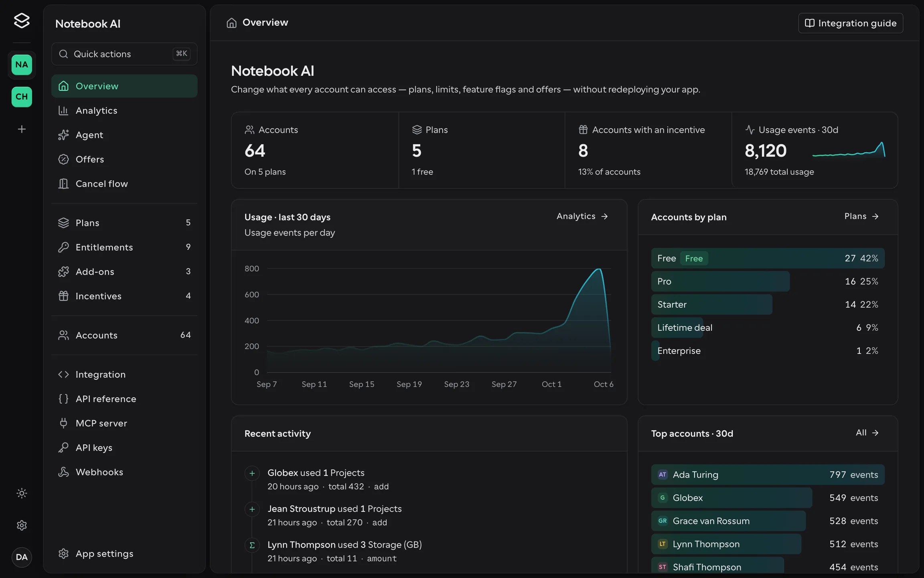924x578 pixels.
Task: Follow the Plans arrow link in Accounts by plan
Action: click(x=861, y=216)
